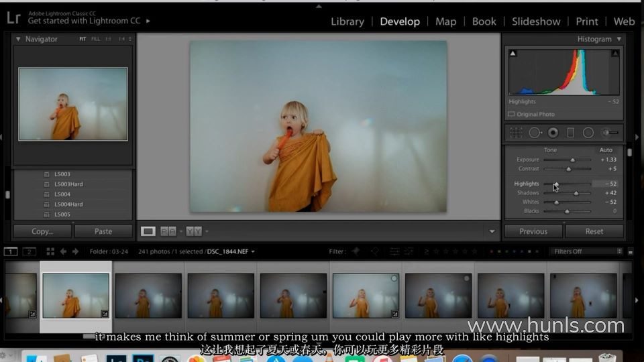Select the Adjustment Brush tool
The image size is (644, 362).
click(x=610, y=133)
